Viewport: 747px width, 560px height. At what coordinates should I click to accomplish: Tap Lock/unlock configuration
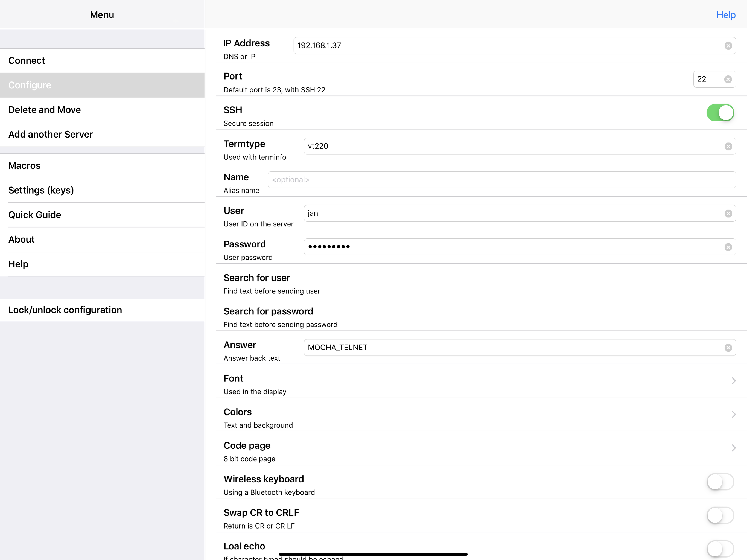point(65,310)
